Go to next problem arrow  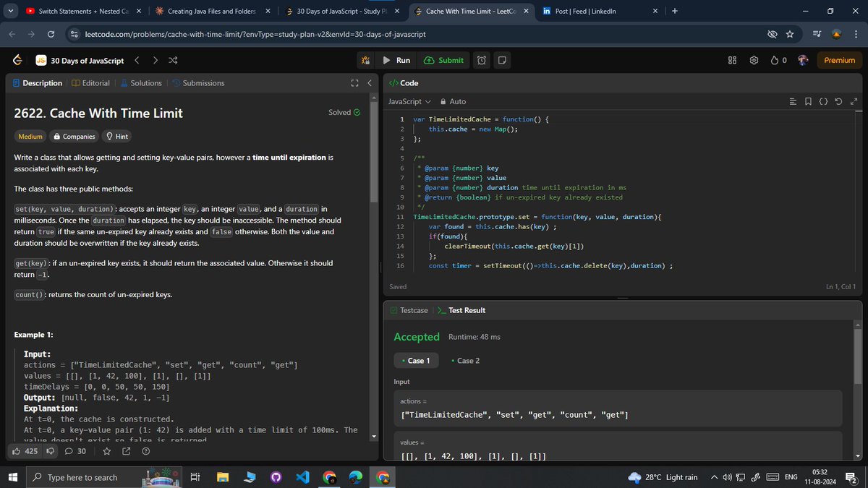coord(154,61)
